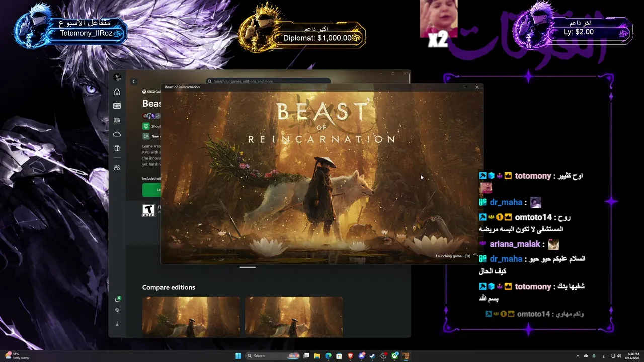The image size is (644, 362).
Task: Open Cloud Gaming in the Xbox sidebar
Action: [x=117, y=134]
